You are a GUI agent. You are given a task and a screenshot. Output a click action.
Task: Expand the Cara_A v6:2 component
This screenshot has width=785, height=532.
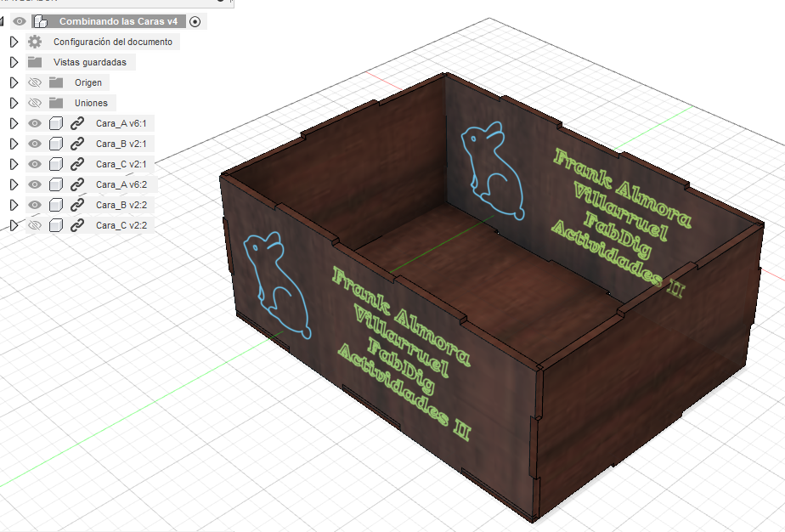[x=14, y=184]
